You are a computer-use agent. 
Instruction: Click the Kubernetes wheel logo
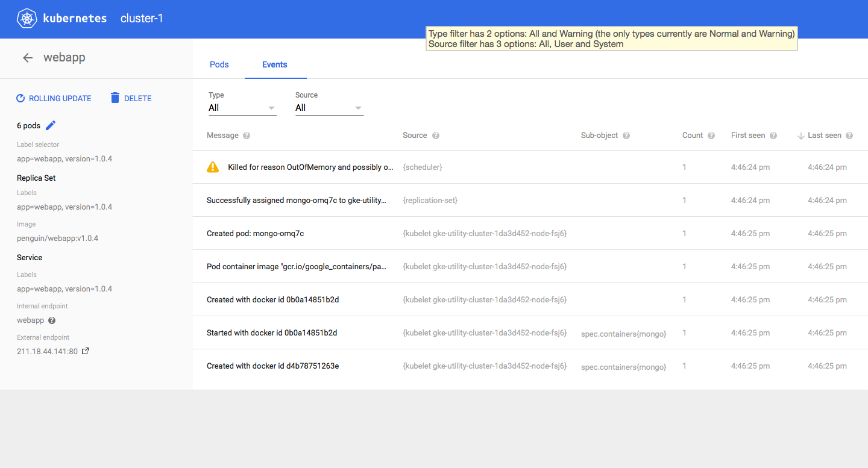(x=27, y=18)
